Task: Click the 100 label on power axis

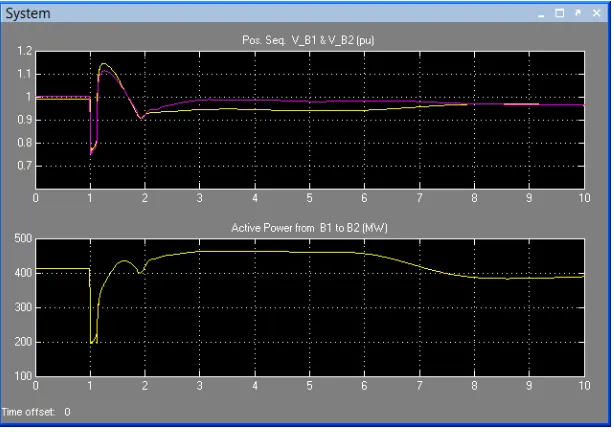Action: click(x=23, y=376)
